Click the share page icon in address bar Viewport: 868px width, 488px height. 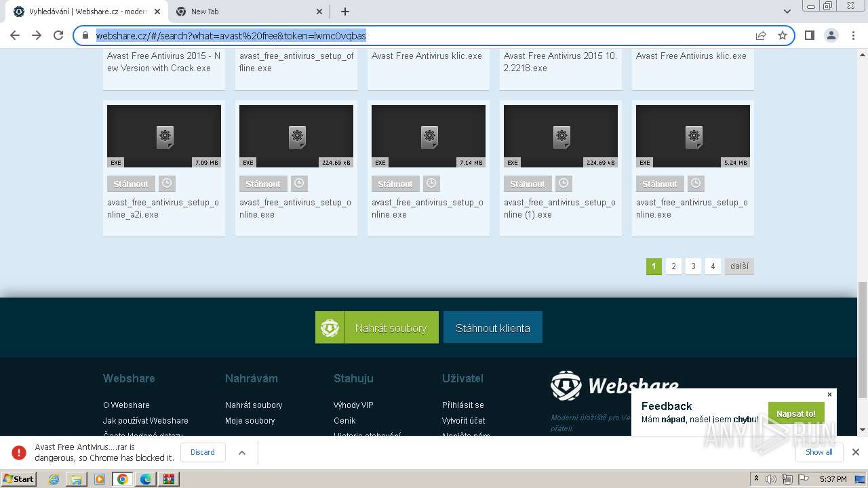pyautogui.click(x=761, y=36)
